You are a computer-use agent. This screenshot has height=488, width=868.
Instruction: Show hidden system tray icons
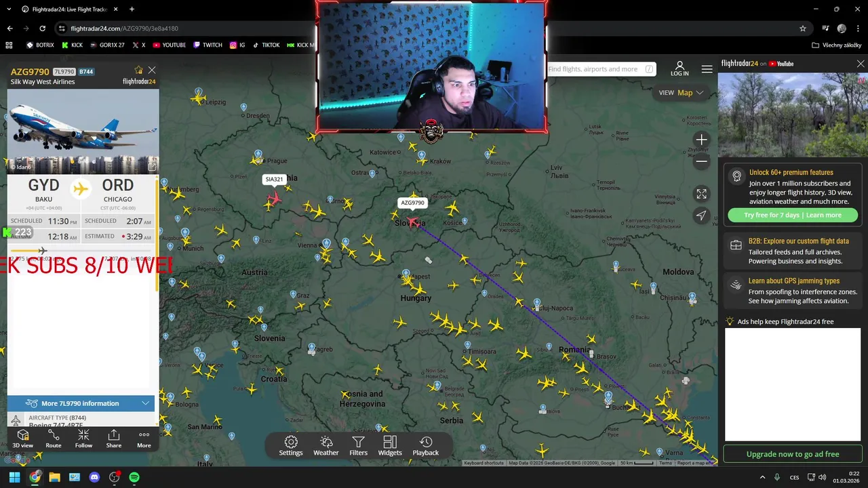pos(762,477)
